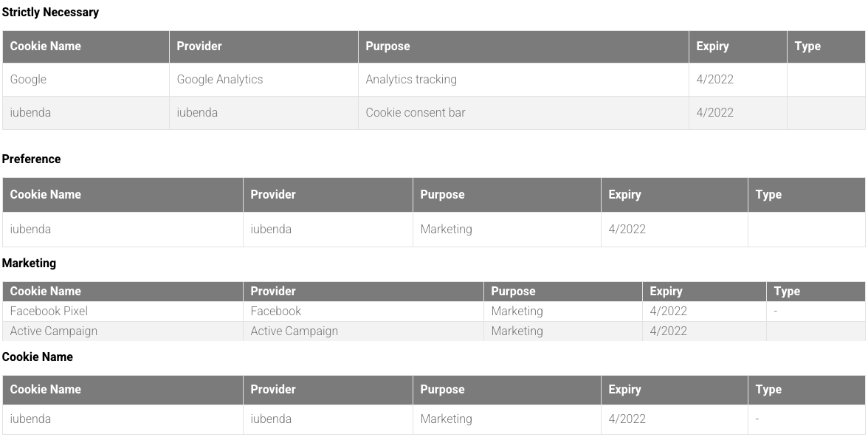Image resolution: width=868 pixels, height=437 pixels.
Task: Click the Google cookie name cell
Action: coord(86,79)
